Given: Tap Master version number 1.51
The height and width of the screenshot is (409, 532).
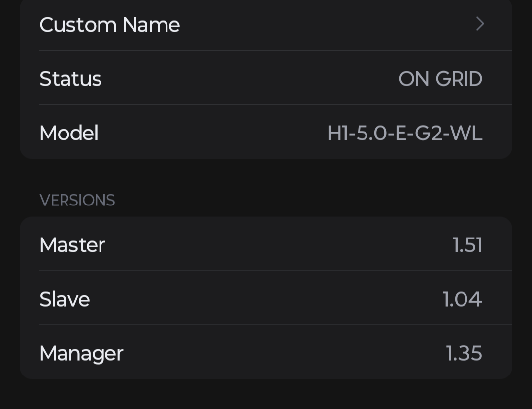Looking at the screenshot, I should point(467,245).
